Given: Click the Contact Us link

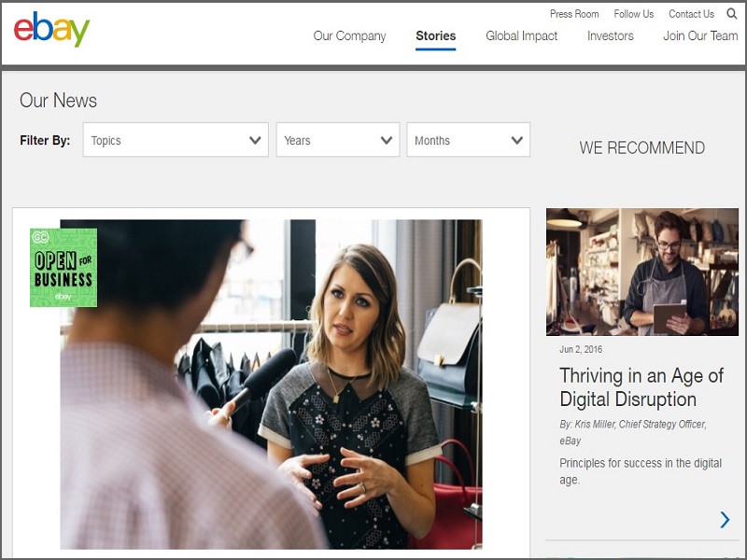Looking at the screenshot, I should click(x=691, y=14).
